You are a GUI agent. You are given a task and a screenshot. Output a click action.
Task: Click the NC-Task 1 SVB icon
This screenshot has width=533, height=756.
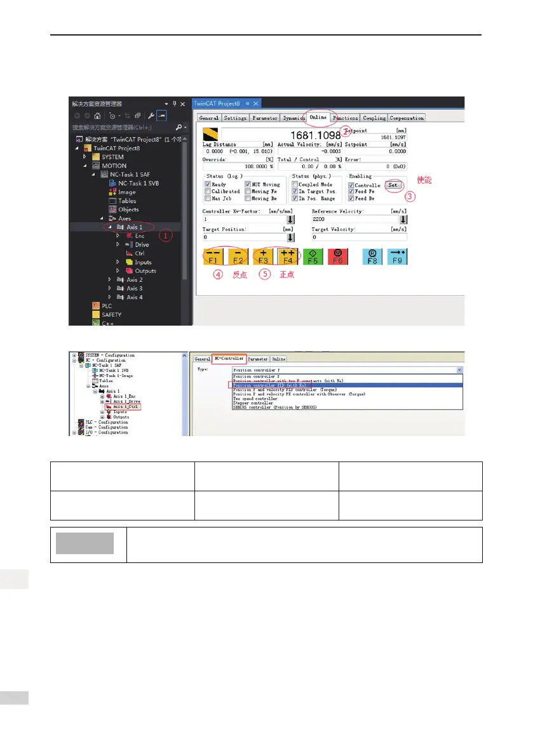click(112, 183)
